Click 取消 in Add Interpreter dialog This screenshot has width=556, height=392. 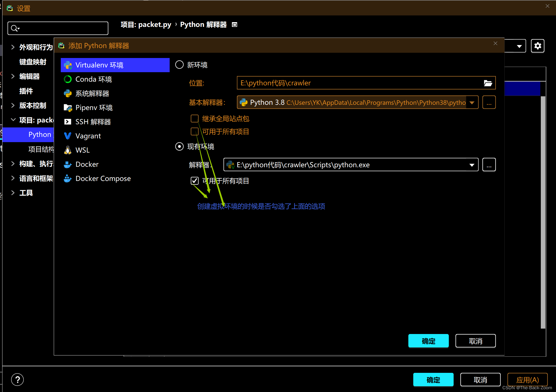point(476,341)
